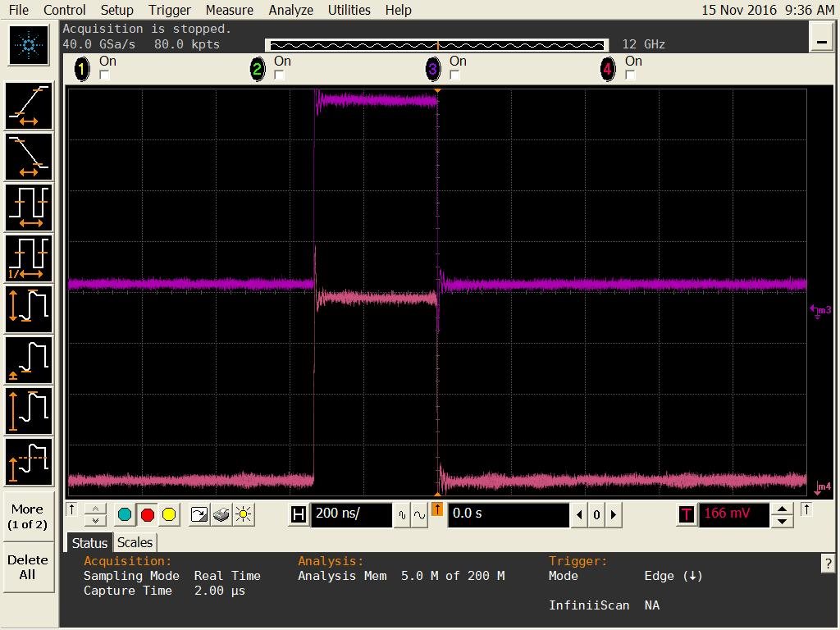Click the autoscale toolbar icon

click(x=199, y=515)
